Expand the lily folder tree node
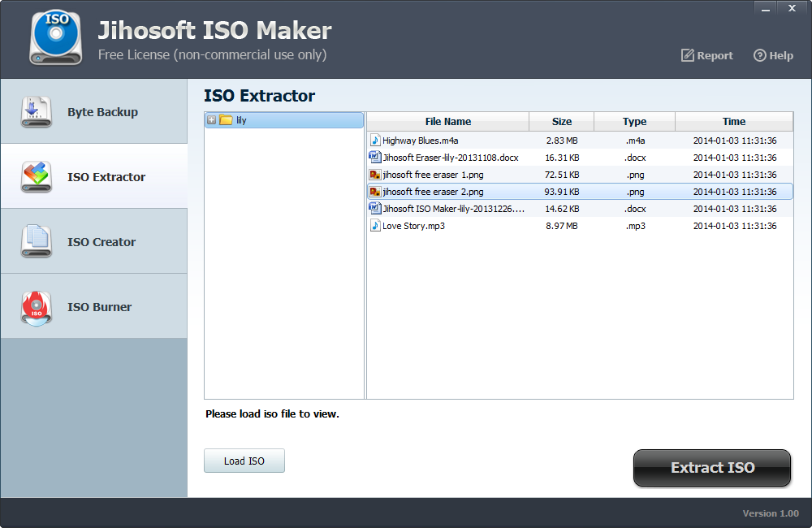The image size is (812, 528). point(211,120)
